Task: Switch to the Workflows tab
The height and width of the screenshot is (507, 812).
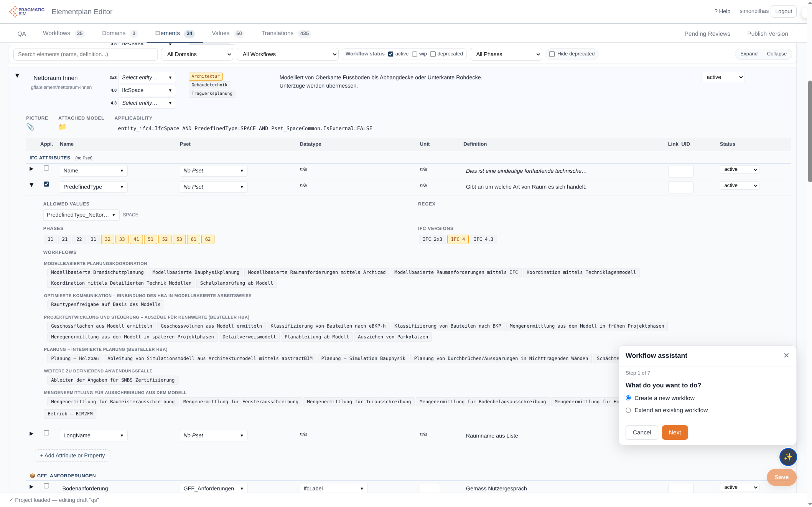Action: (x=64, y=33)
